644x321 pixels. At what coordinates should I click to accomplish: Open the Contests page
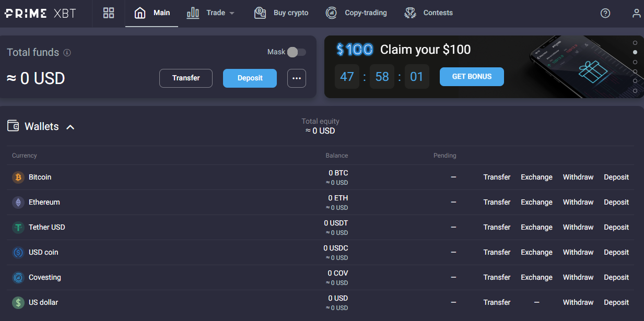coord(428,13)
